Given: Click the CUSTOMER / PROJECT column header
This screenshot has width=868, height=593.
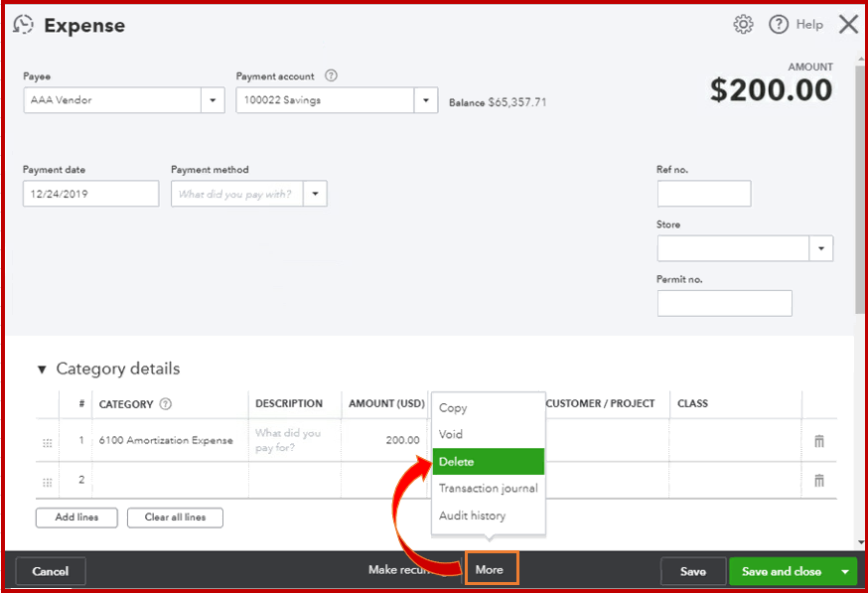Looking at the screenshot, I should click(x=600, y=403).
